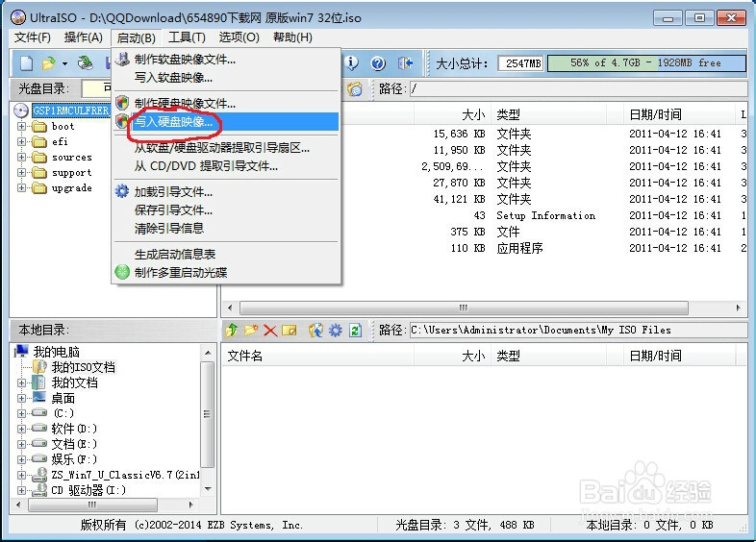Click the new folder icon in local toolbar

tap(251, 330)
